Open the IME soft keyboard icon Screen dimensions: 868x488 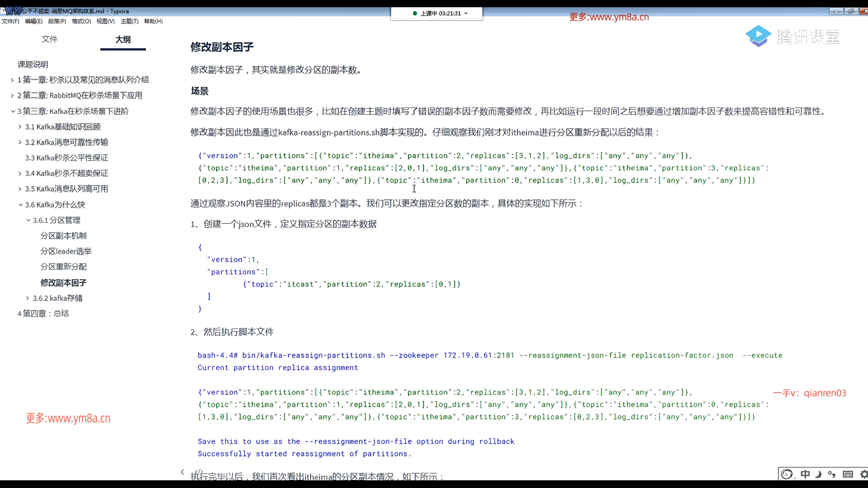point(848,474)
